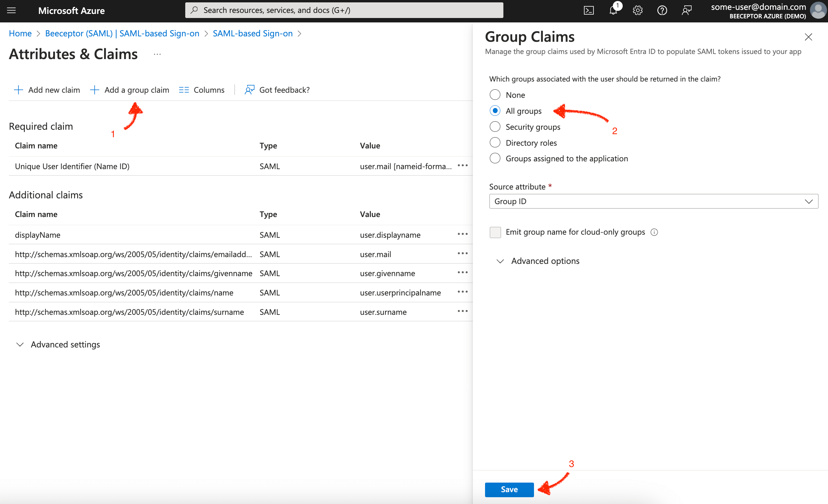Viewport: 828px width, 504px height.
Task: Close the Group Claims panel with the X
Action: [808, 37]
